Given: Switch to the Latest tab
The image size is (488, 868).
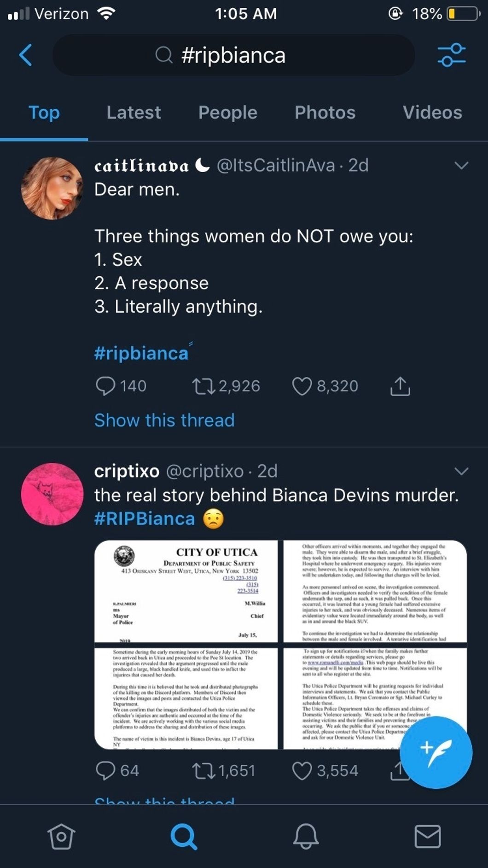Looking at the screenshot, I should (134, 113).
